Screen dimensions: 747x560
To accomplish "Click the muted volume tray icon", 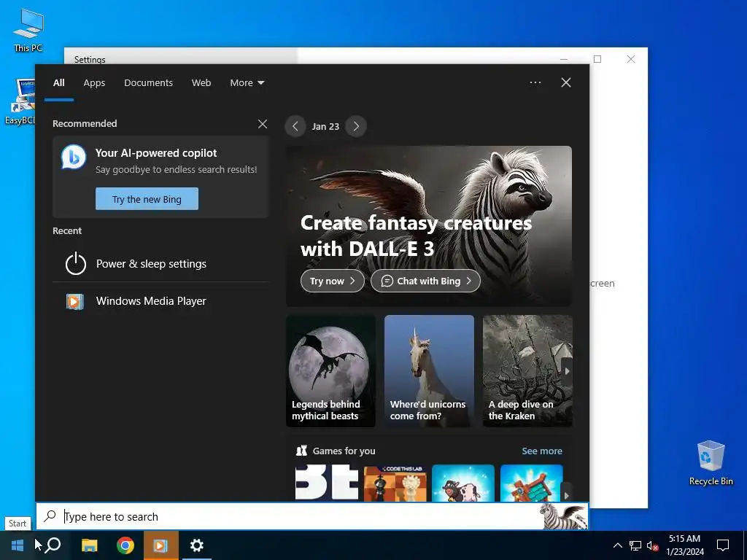I will coord(652,545).
